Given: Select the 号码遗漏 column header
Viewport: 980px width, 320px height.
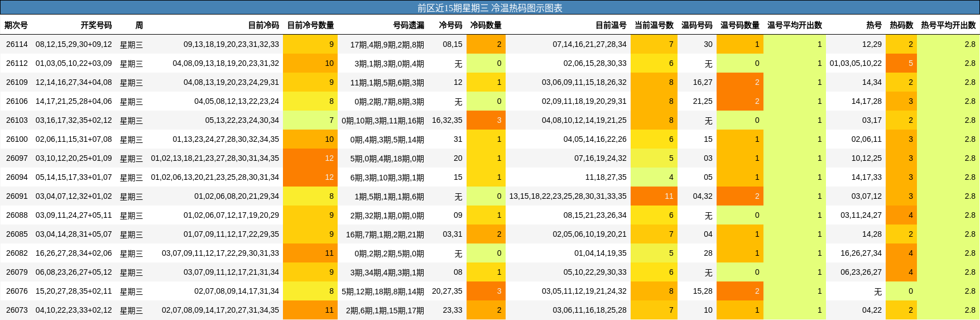Looking at the screenshot, I should click(409, 25).
